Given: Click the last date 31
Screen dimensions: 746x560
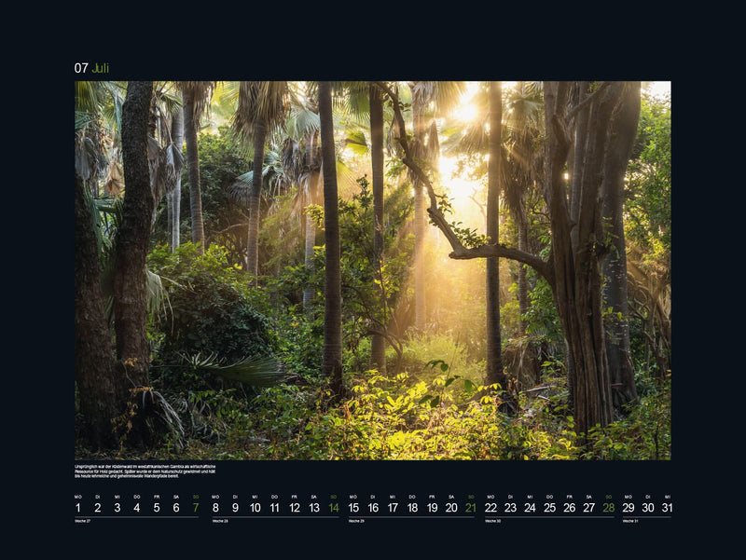Looking at the screenshot, I should pyautogui.click(x=667, y=508).
